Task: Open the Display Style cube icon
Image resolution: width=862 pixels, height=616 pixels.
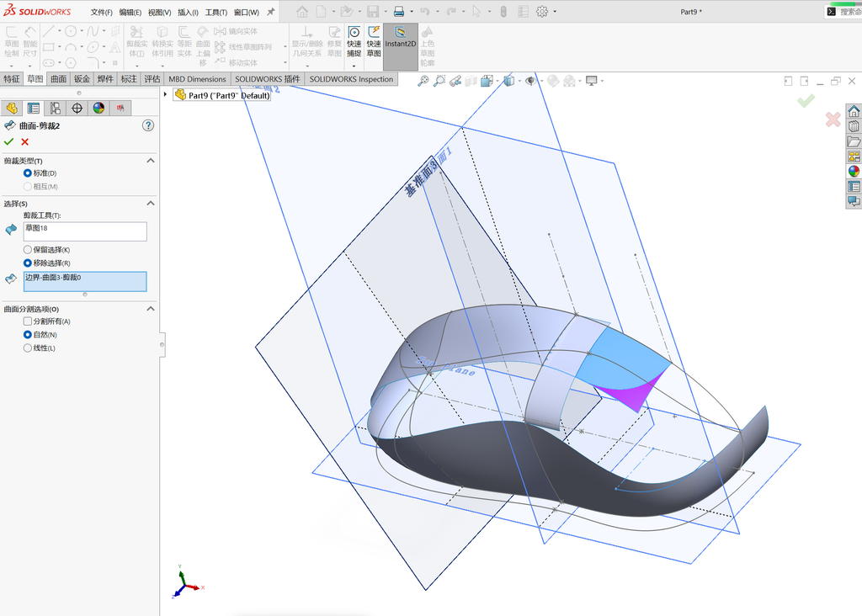Action: coord(509,81)
